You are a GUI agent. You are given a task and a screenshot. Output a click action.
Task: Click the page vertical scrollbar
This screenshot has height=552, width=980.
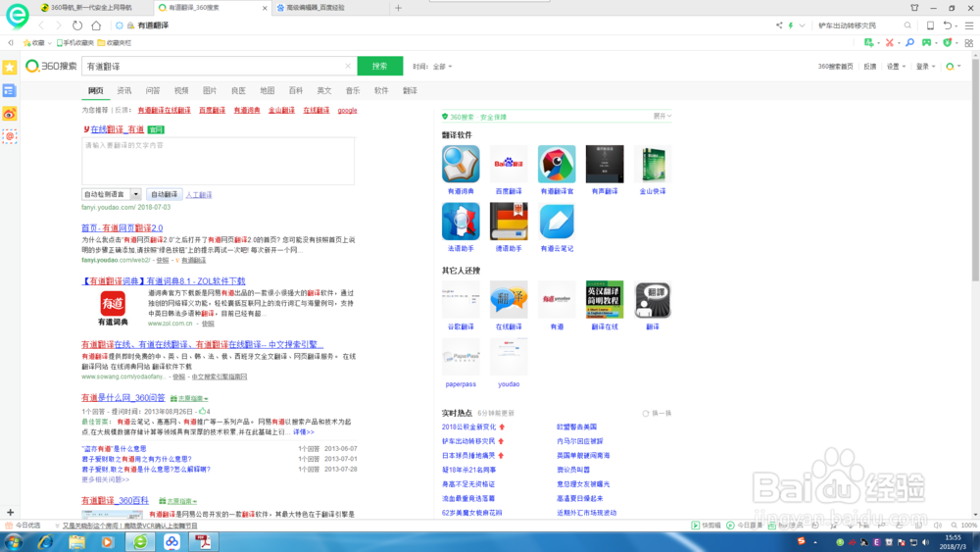[976, 169]
